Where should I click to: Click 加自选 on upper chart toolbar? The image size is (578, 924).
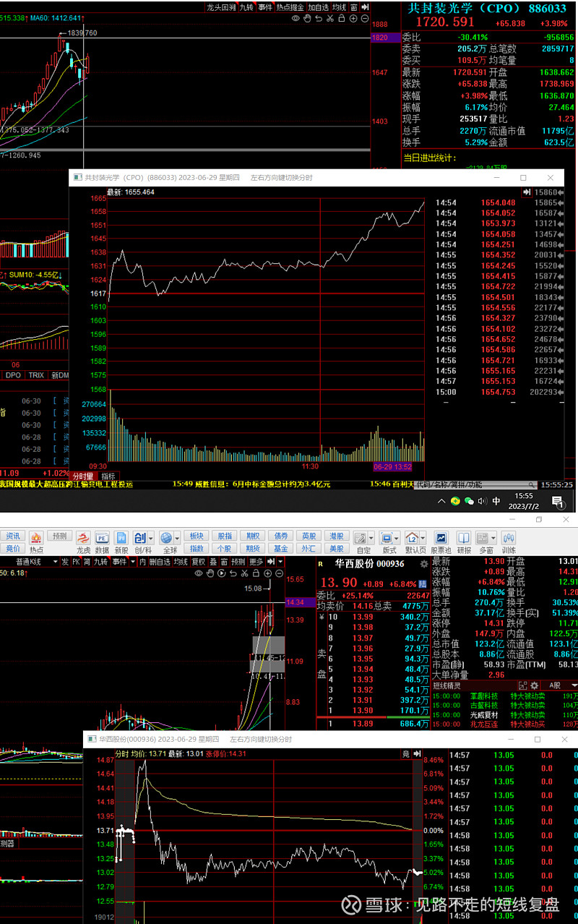tap(318, 7)
